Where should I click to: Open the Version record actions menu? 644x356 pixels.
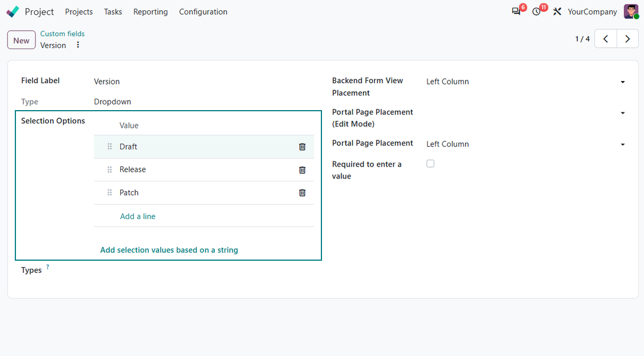(x=78, y=45)
